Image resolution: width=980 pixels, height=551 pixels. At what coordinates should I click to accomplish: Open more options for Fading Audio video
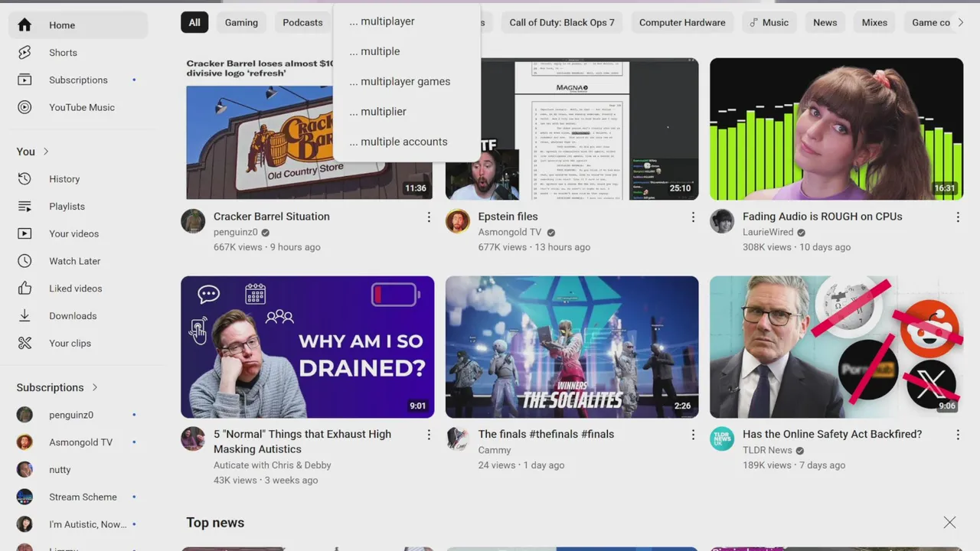pyautogui.click(x=957, y=217)
